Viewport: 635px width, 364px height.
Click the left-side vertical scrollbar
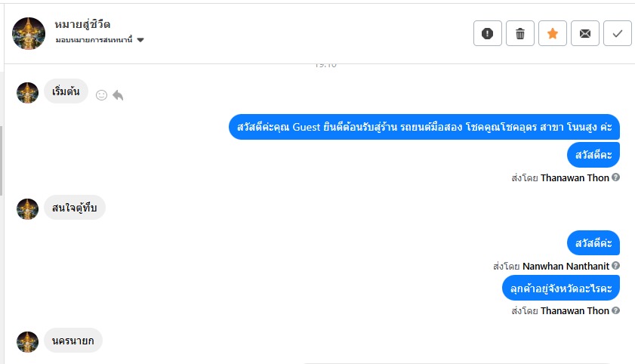click(x=2, y=160)
